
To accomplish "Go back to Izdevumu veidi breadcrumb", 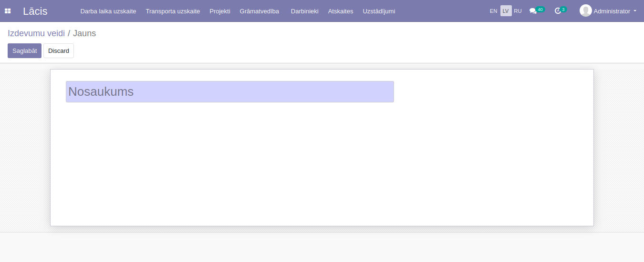I will (x=36, y=33).
